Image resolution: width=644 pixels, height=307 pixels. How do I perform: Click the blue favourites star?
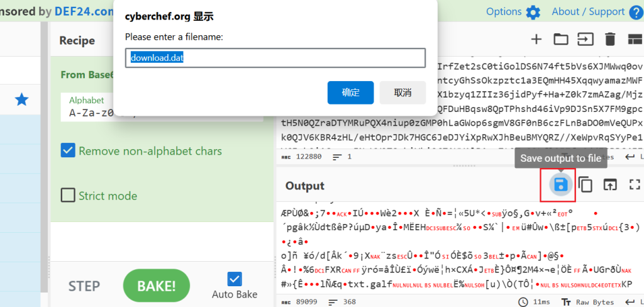(x=22, y=99)
